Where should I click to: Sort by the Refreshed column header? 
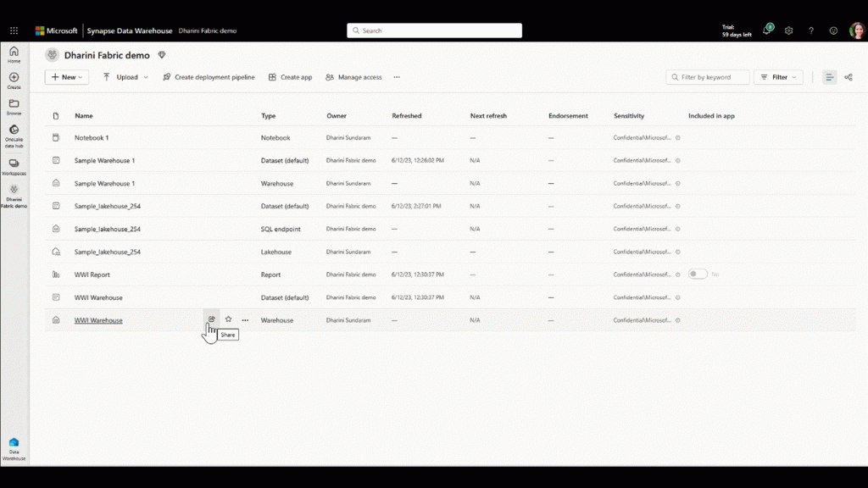pyautogui.click(x=406, y=115)
